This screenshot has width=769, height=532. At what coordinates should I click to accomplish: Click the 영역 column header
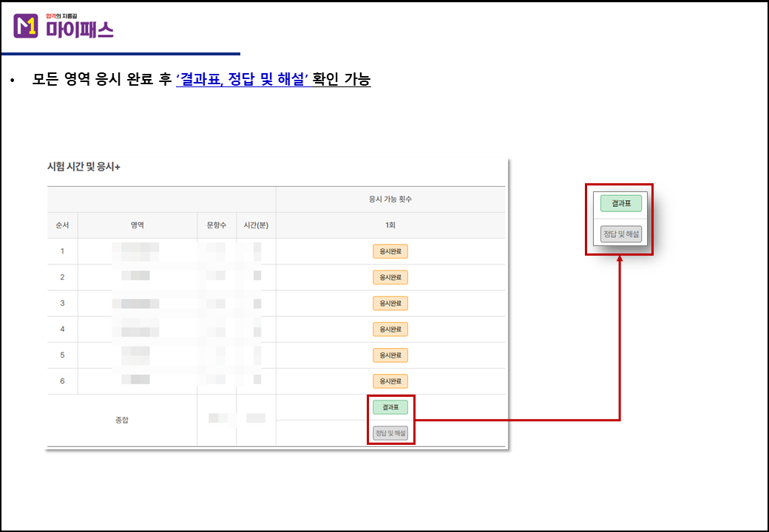(137, 225)
